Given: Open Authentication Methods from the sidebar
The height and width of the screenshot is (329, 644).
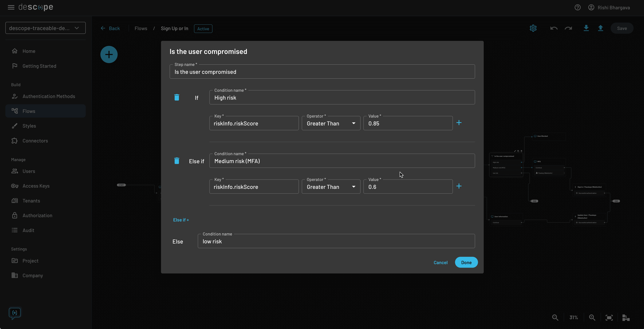Looking at the screenshot, I should pyautogui.click(x=49, y=96).
